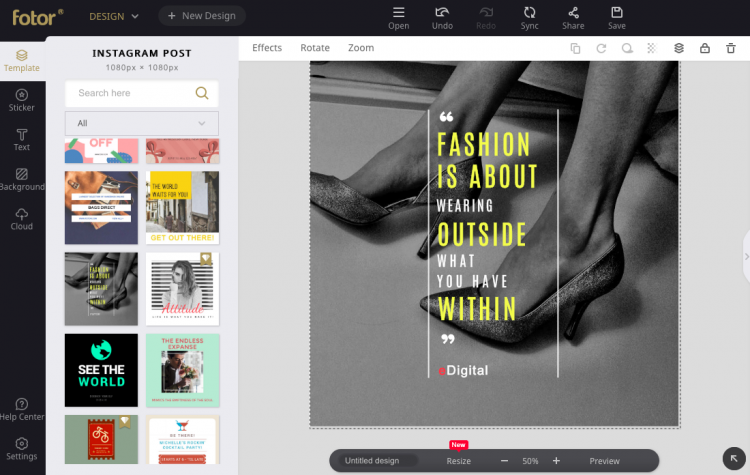Select the Bags Direct template thumbnail
750x475 pixels.
click(101, 208)
